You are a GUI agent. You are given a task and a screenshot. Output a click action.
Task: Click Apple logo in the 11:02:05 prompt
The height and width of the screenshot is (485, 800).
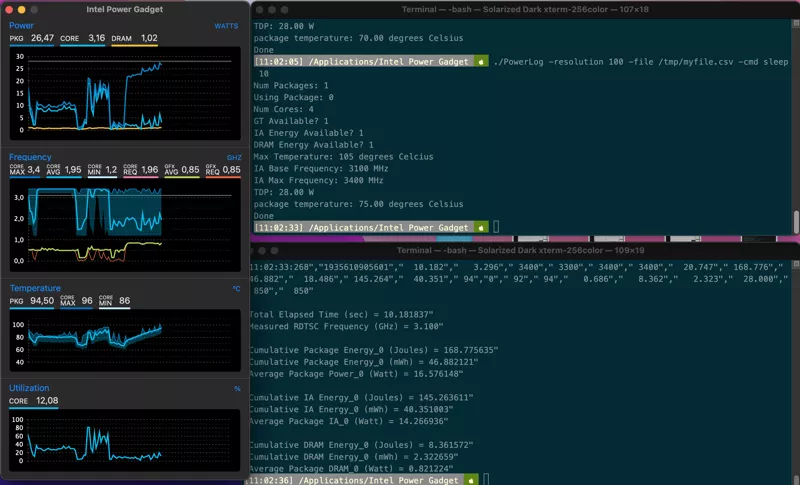click(x=481, y=62)
